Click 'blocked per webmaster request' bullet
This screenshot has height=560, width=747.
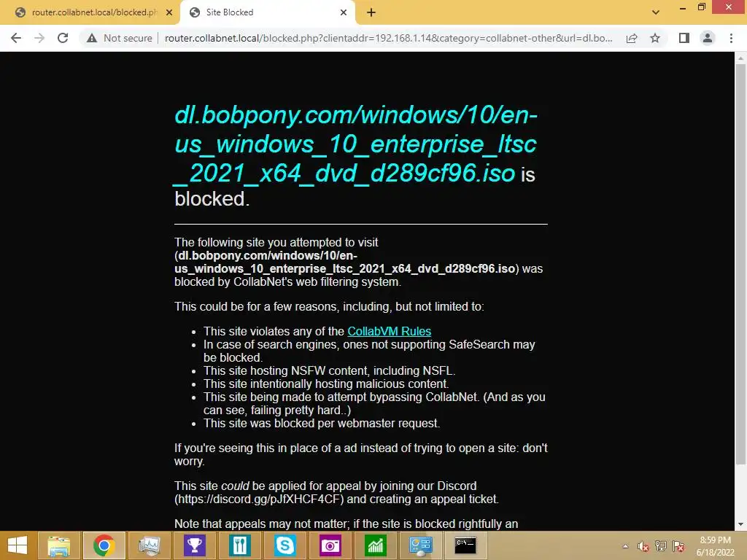322,424
